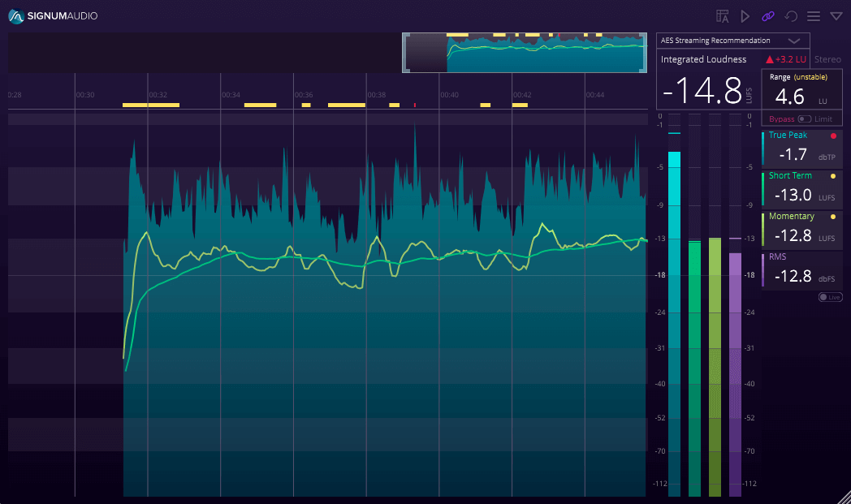Enable the Live mode toggle
Image resolution: width=851 pixels, height=504 pixels.
point(829,296)
